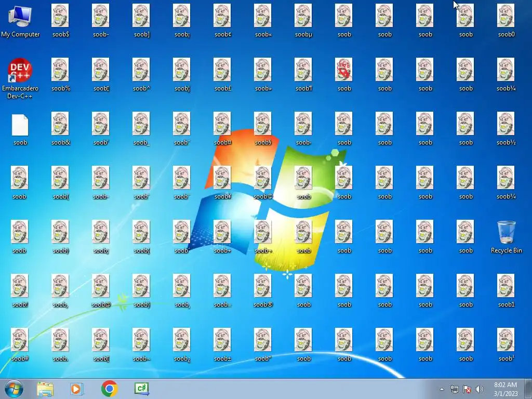Select the soob¼ file icon
The height and width of the screenshot is (399, 532).
[506, 70]
